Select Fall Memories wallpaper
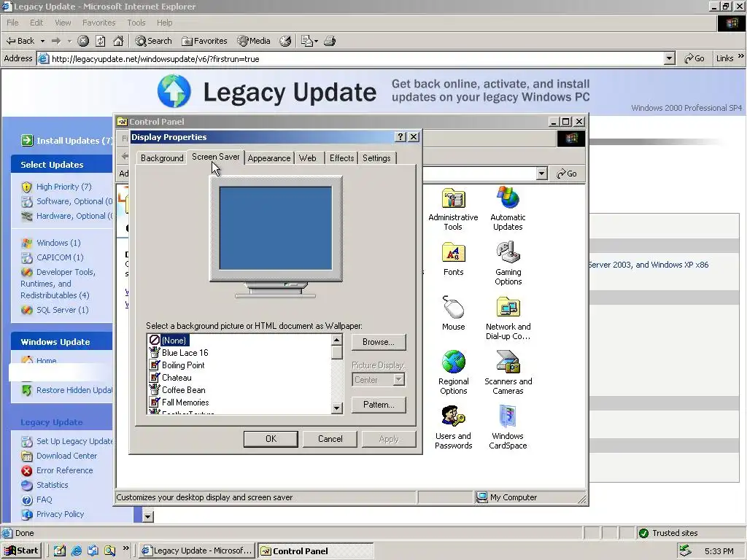 (x=185, y=402)
